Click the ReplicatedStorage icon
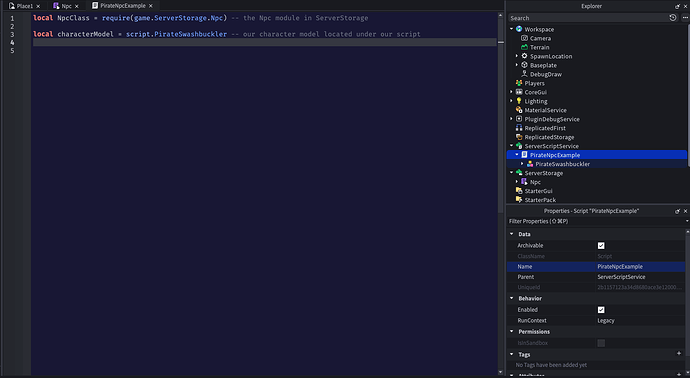The height and width of the screenshot is (378, 690). [x=519, y=137]
